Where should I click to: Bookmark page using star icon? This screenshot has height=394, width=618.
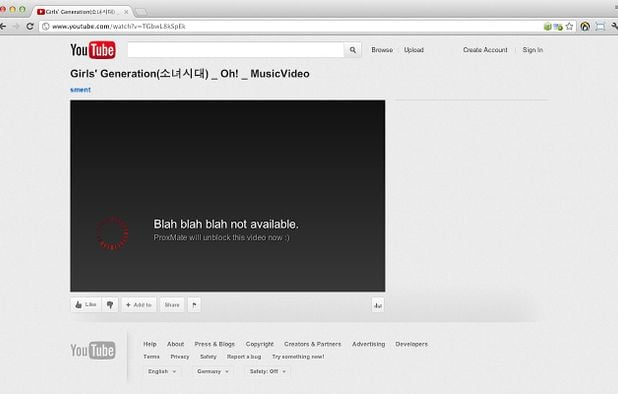tap(569, 26)
